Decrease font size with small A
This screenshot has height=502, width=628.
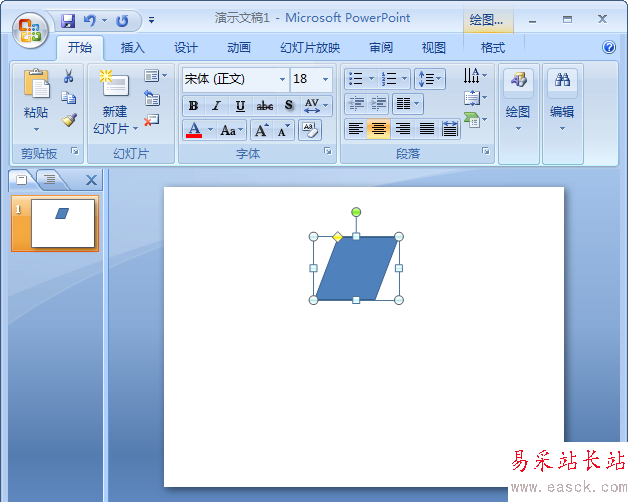(284, 130)
